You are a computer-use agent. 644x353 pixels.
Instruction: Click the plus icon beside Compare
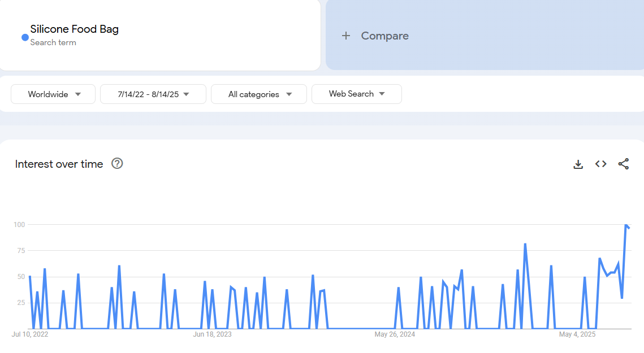pos(346,36)
